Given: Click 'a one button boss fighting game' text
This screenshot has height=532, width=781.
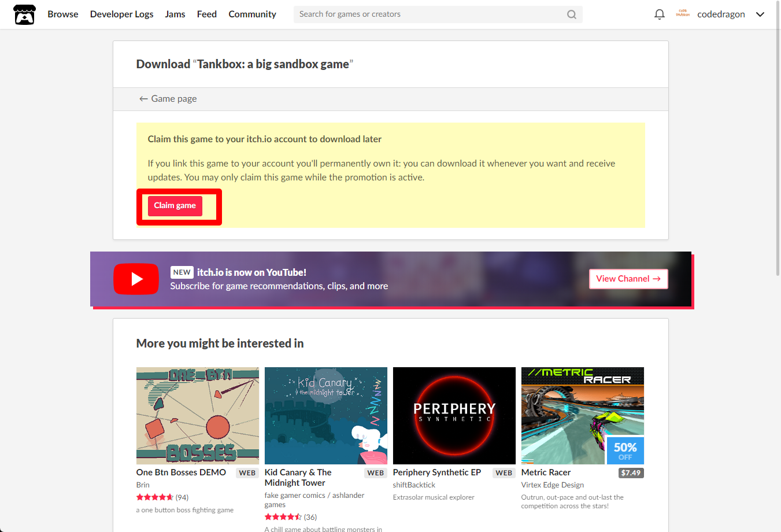Looking at the screenshot, I should [x=185, y=510].
